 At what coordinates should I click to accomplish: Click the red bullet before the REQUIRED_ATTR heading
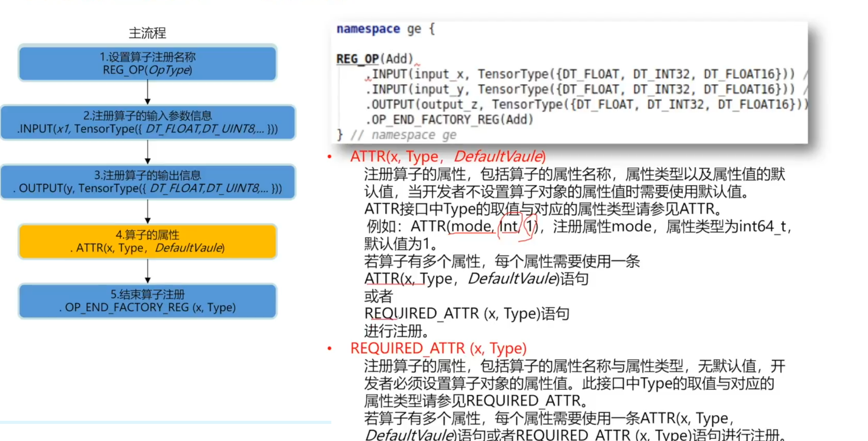329,348
